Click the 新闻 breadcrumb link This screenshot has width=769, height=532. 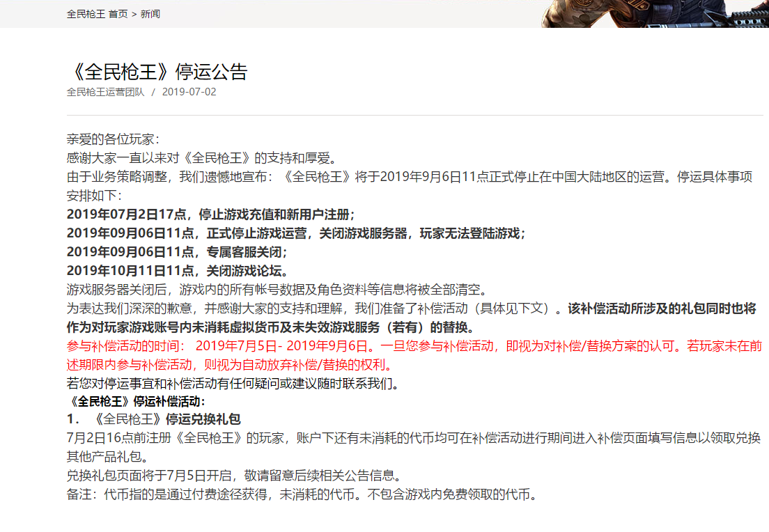tap(150, 14)
